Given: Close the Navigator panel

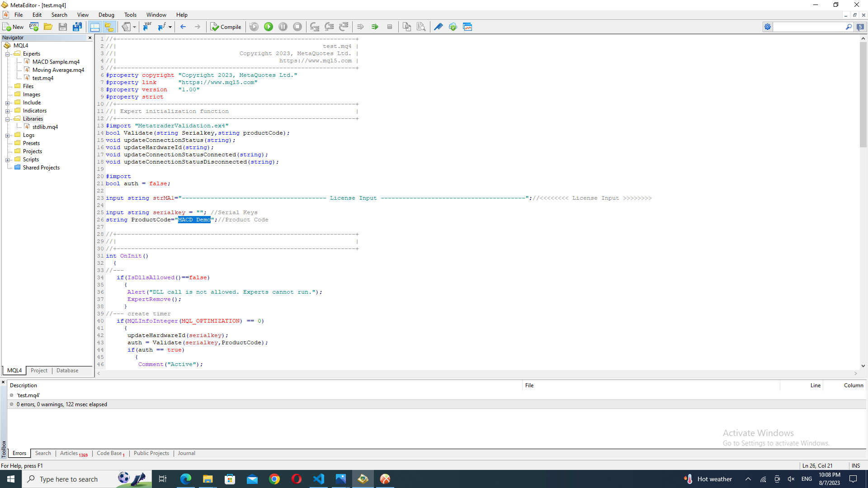Looking at the screenshot, I should tap(90, 38).
